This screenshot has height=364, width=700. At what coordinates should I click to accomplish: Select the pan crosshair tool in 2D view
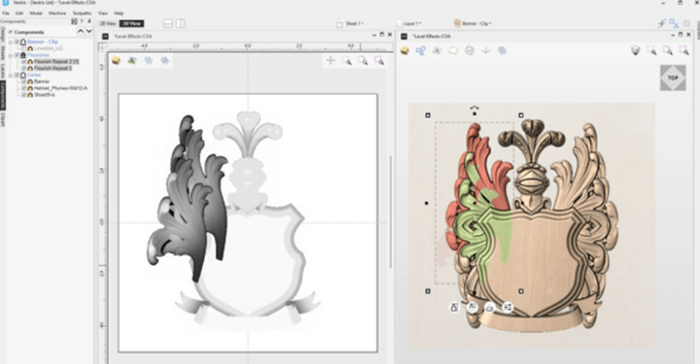point(330,60)
